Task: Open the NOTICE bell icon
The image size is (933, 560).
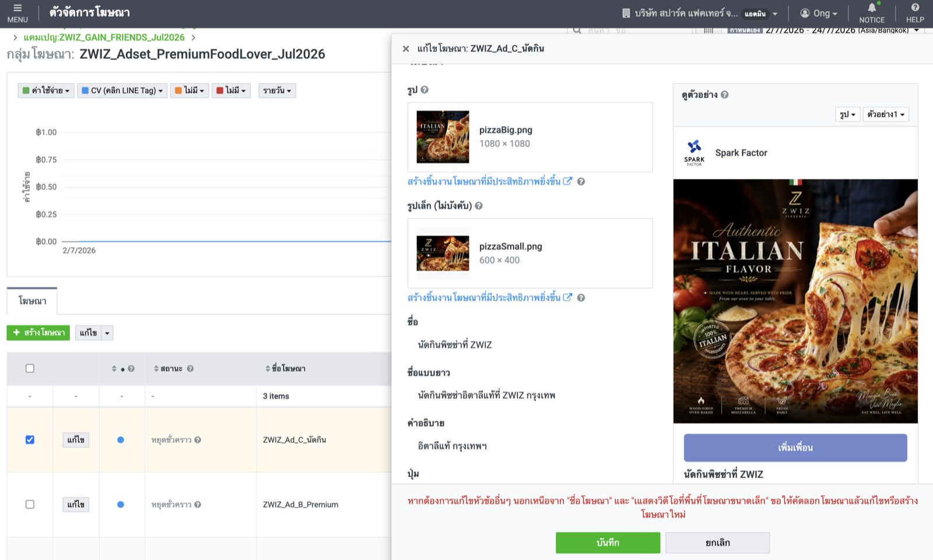Action: click(872, 8)
